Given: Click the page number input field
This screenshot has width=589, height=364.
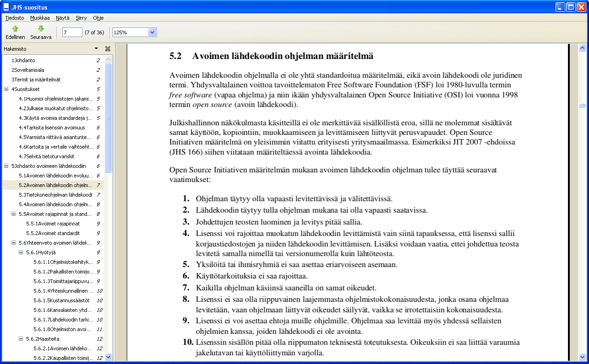Looking at the screenshot, I should (x=72, y=32).
